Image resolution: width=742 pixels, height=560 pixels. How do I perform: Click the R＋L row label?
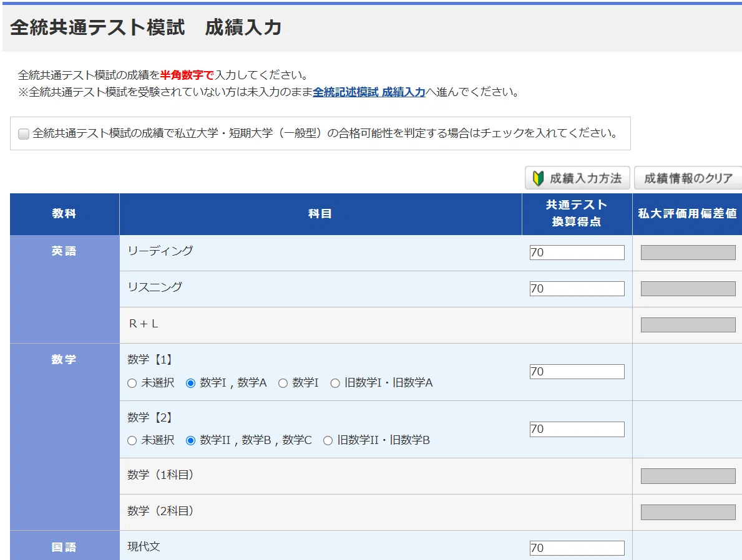144,324
